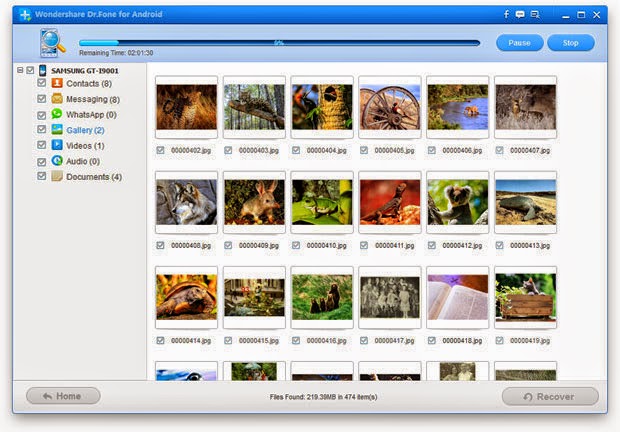The height and width of the screenshot is (432, 620).
Task: Click the Gallery picture icon
Action: point(57,129)
